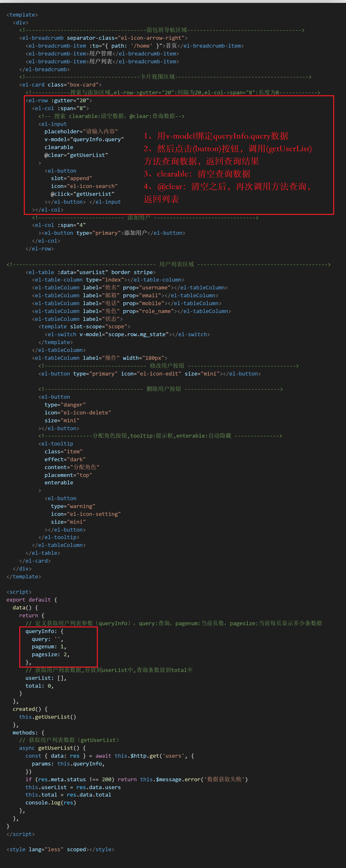Click the opening <script> tag

pos(19,592)
